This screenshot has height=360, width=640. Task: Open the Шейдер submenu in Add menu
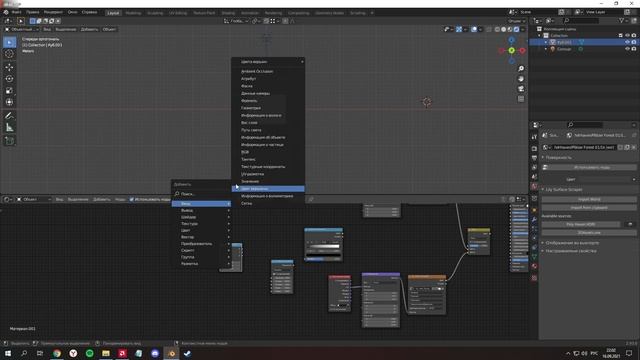point(201,217)
